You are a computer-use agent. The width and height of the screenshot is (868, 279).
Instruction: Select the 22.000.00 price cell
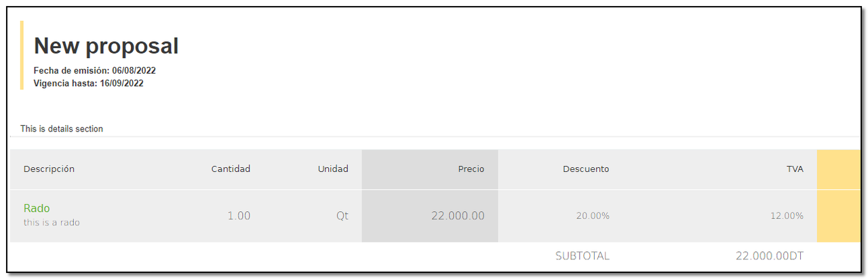(458, 216)
